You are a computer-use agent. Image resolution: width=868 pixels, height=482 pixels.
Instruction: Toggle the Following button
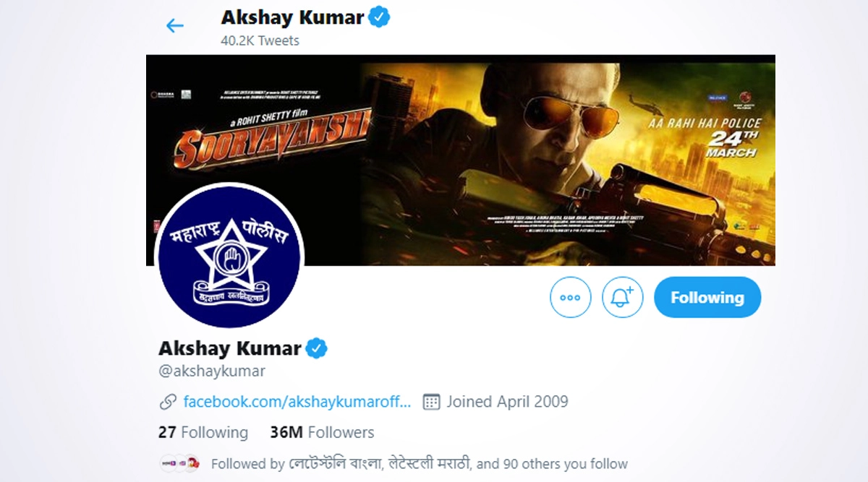pyautogui.click(x=707, y=297)
